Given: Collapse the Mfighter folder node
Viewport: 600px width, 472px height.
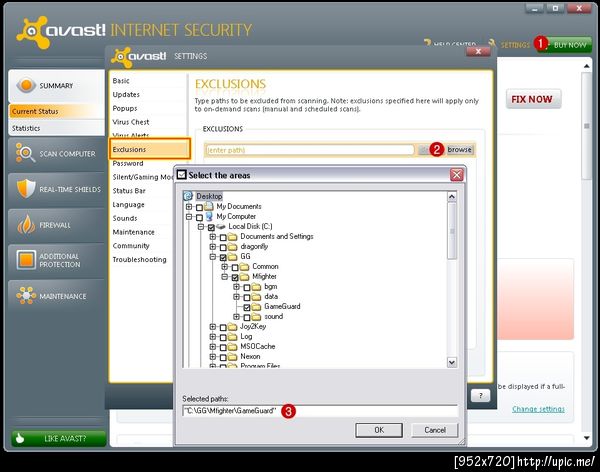Looking at the screenshot, I should coord(225,277).
